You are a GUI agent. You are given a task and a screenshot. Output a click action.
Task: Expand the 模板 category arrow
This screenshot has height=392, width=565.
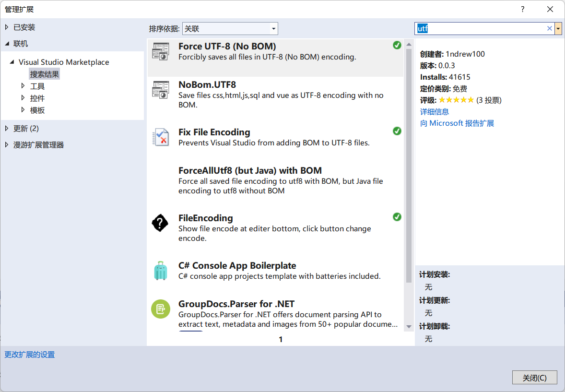click(23, 109)
